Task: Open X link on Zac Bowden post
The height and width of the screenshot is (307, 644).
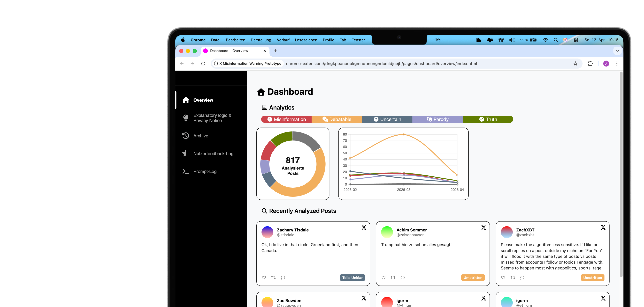Action: coord(364,298)
